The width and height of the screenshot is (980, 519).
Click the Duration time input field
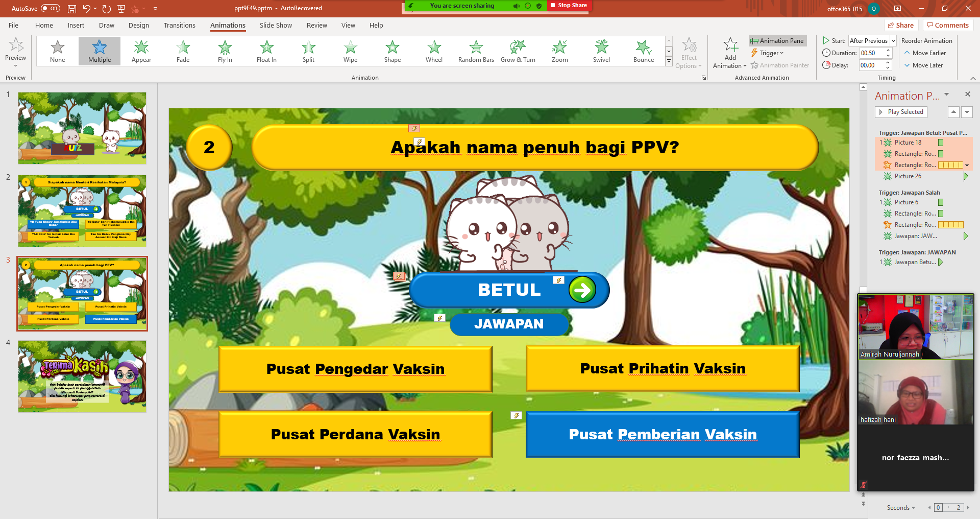click(x=872, y=53)
